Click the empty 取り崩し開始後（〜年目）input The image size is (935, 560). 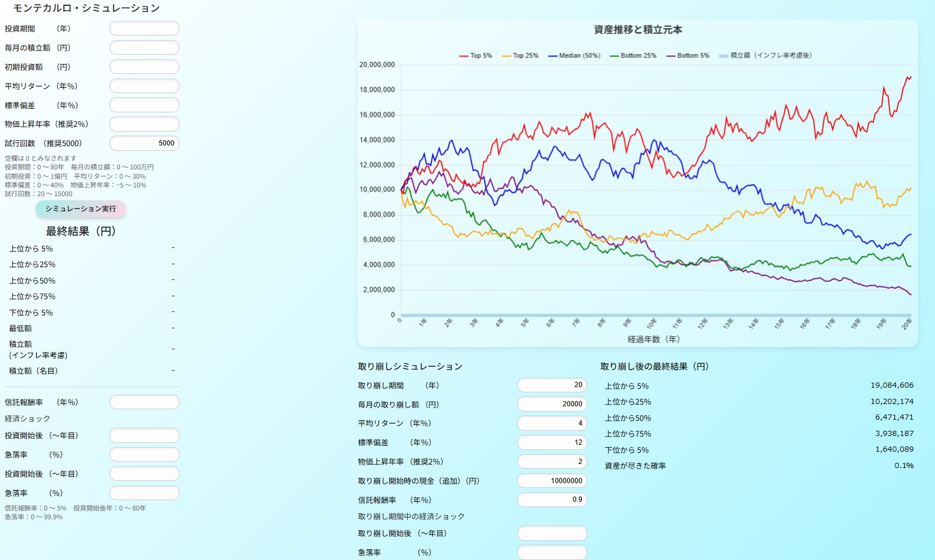coord(552,533)
